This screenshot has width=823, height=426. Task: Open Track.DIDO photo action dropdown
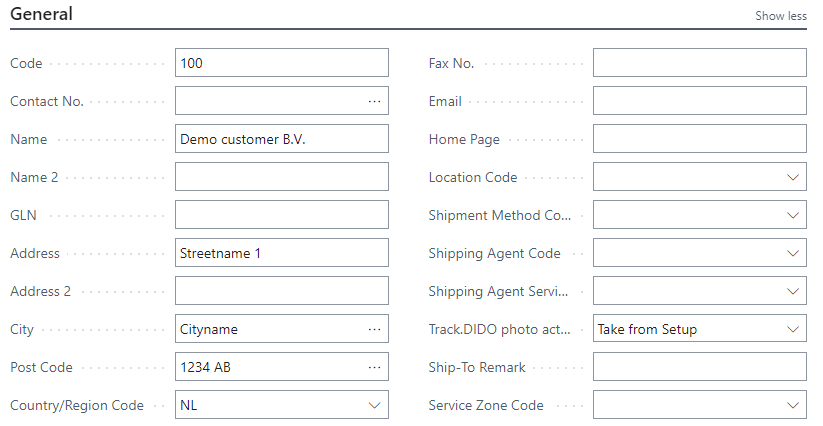tap(793, 329)
